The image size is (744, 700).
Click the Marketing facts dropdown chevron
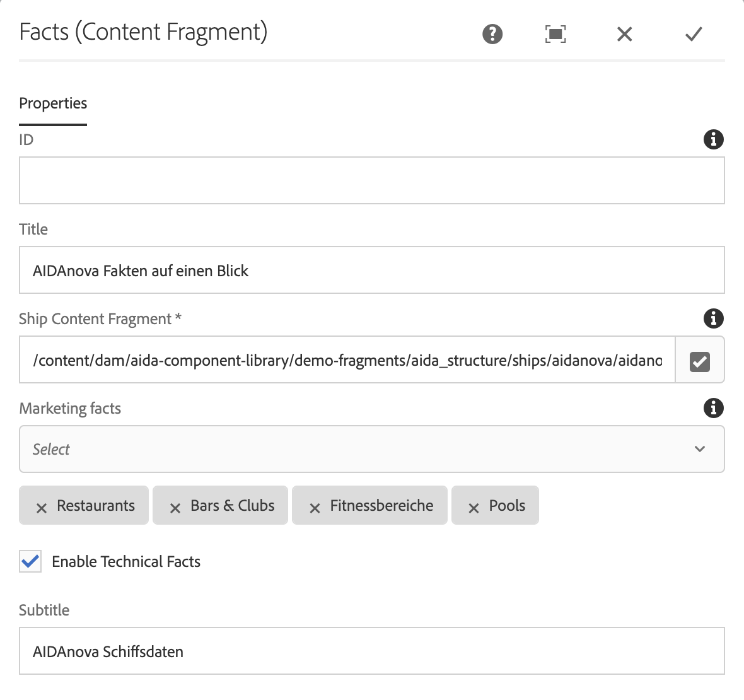click(699, 449)
